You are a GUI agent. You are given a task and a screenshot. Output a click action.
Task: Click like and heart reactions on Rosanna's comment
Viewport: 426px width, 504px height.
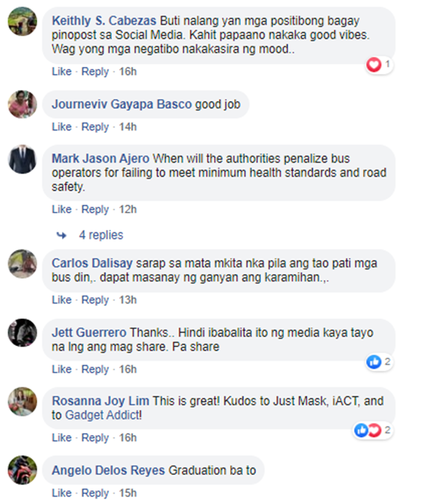click(x=367, y=430)
